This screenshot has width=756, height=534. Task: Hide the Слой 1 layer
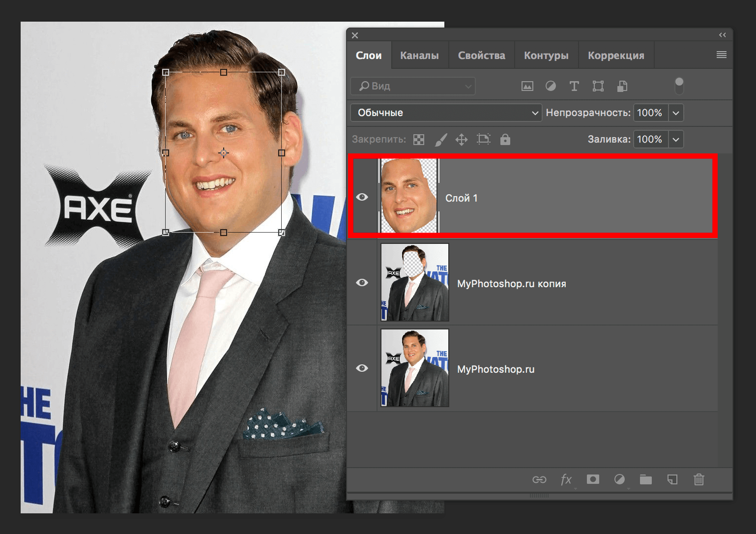click(362, 197)
